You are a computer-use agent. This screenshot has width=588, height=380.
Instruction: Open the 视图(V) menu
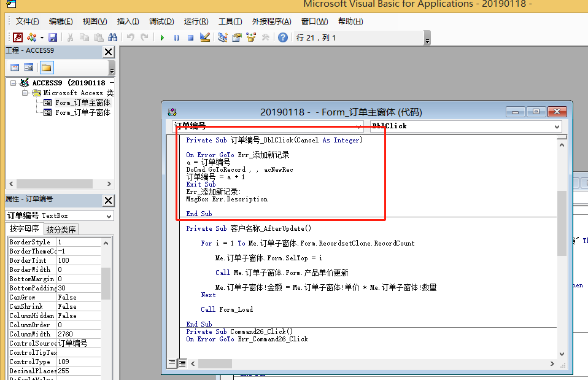point(95,21)
